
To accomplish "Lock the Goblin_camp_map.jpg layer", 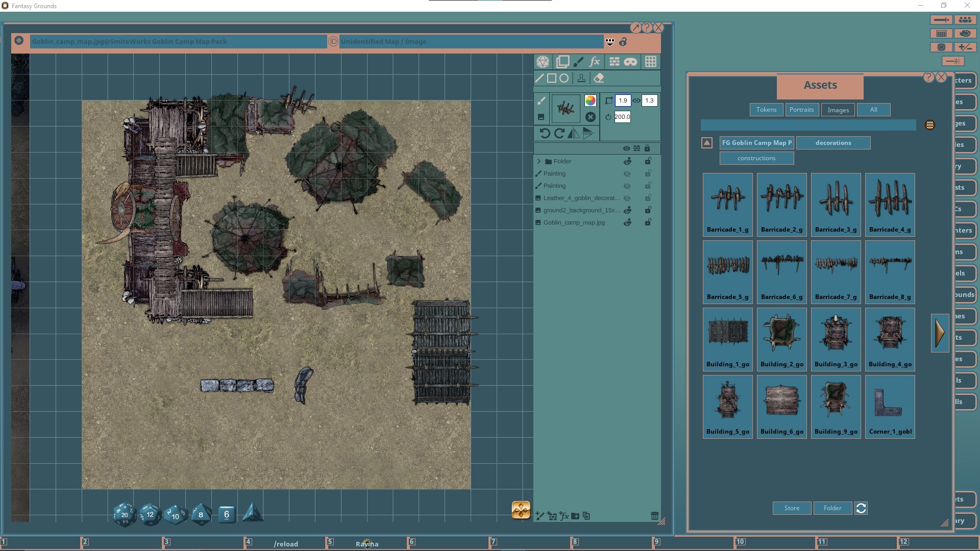I will pos(648,222).
